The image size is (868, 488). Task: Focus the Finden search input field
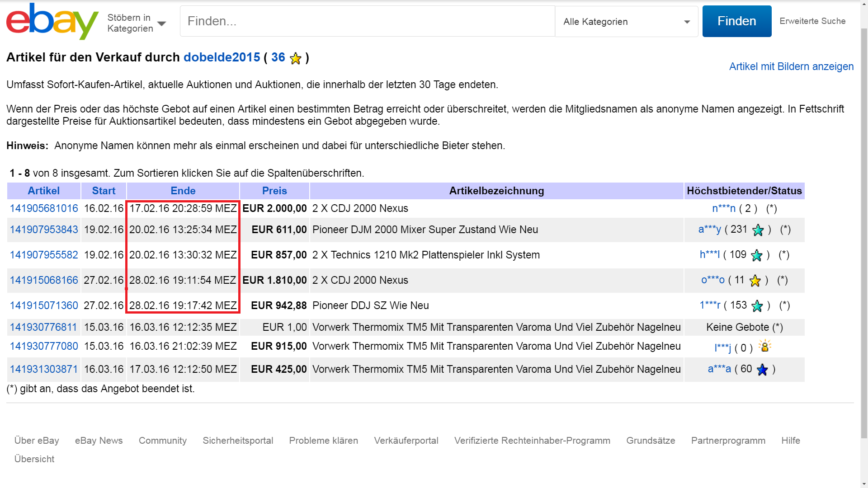(x=367, y=21)
